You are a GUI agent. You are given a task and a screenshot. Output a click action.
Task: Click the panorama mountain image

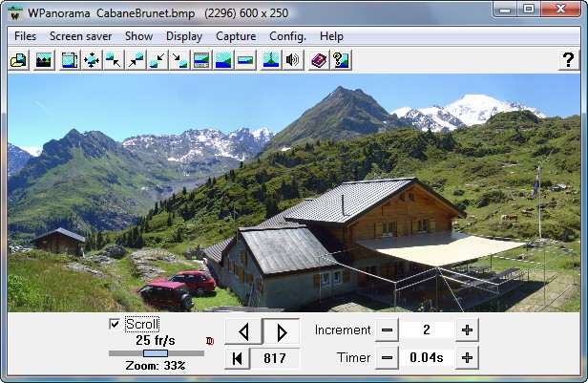tap(294, 193)
